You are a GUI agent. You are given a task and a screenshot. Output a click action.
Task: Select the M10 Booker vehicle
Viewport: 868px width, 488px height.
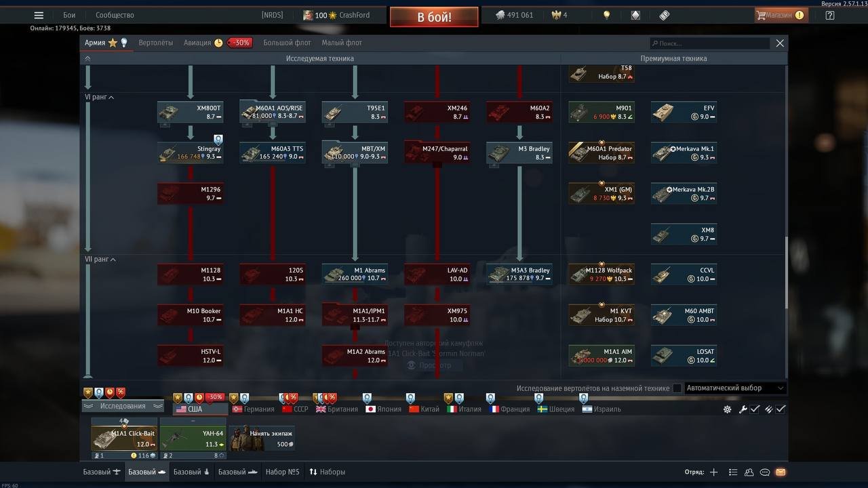click(191, 314)
